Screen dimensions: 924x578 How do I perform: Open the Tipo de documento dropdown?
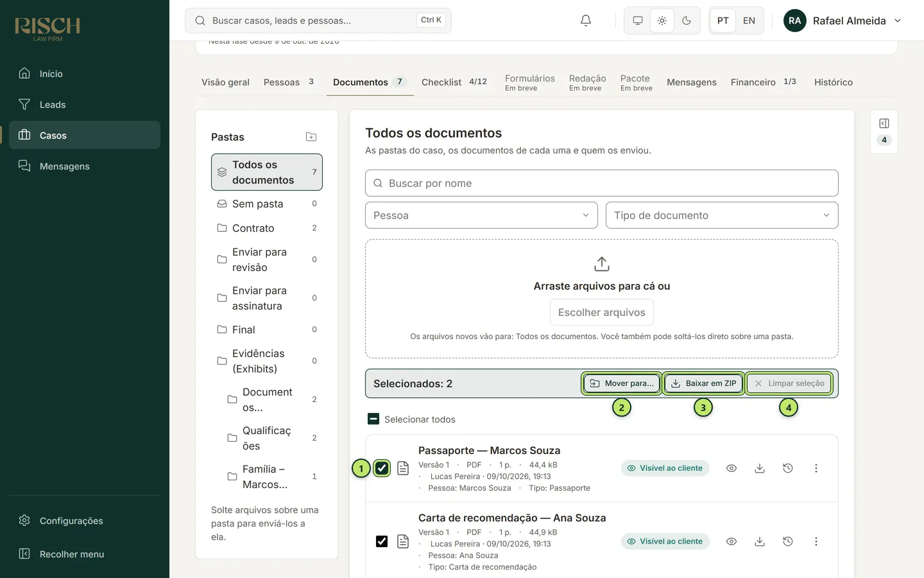[722, 215]
